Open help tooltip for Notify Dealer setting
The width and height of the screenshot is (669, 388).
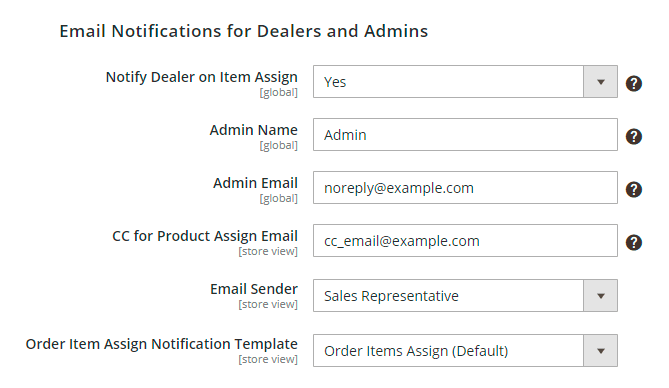tap(634, 84)
